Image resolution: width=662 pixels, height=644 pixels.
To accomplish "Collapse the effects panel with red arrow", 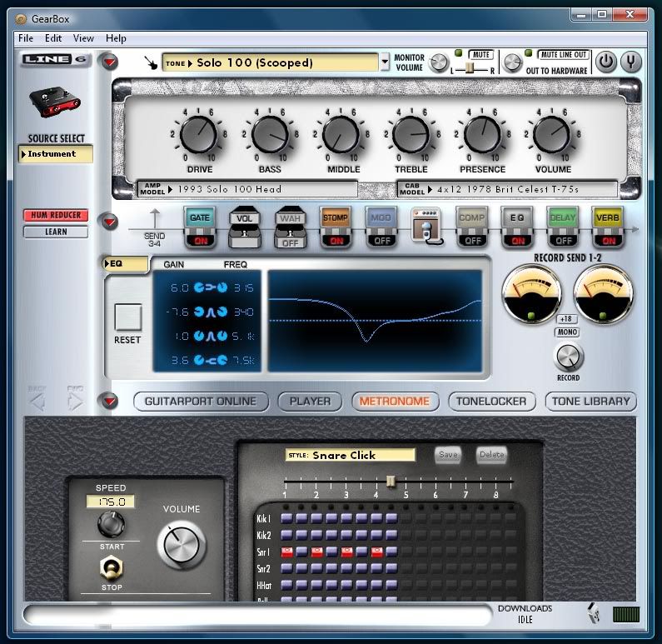I will pyautogui.click(x=109, y=222).
